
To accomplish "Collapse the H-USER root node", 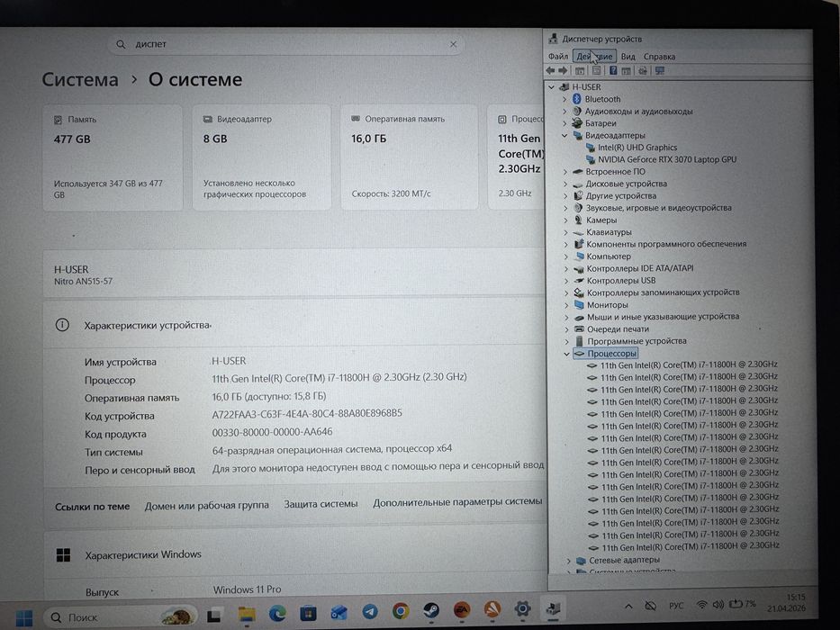I will [551, 86].
